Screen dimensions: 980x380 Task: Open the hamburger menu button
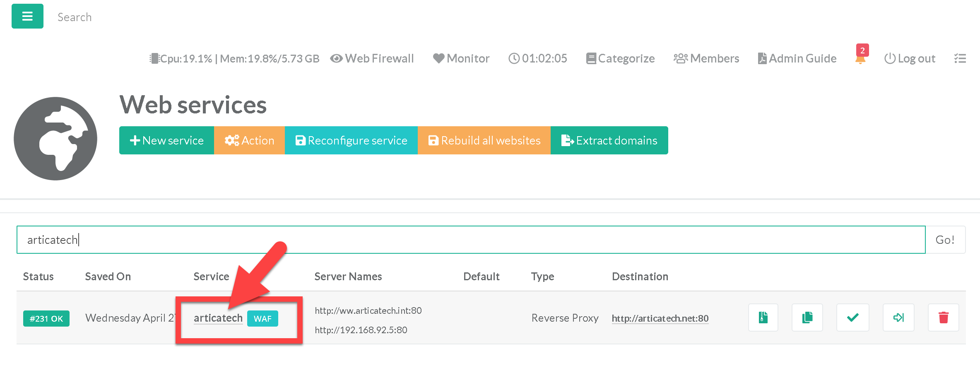tap(27, 16)
